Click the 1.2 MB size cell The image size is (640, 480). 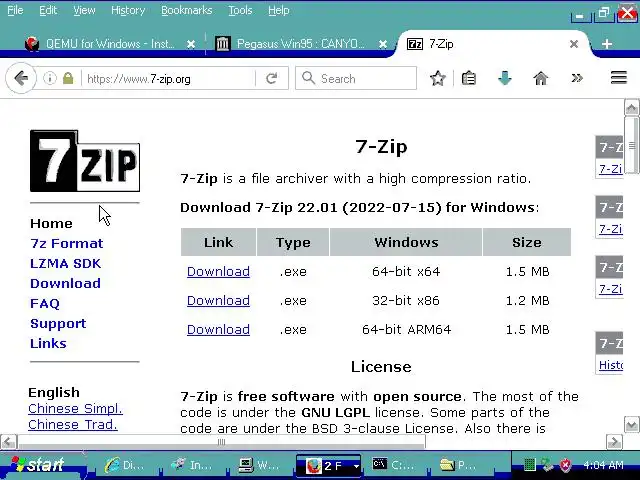pos(527,300)
